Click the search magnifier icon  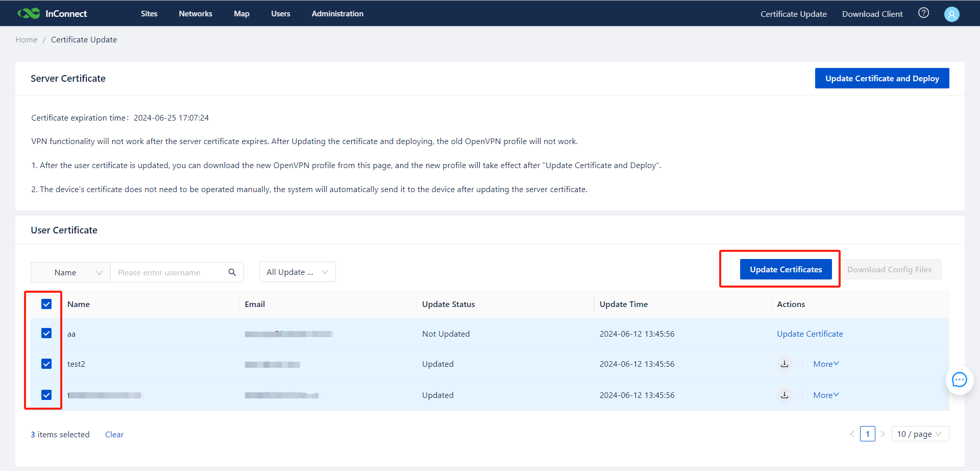232,272
